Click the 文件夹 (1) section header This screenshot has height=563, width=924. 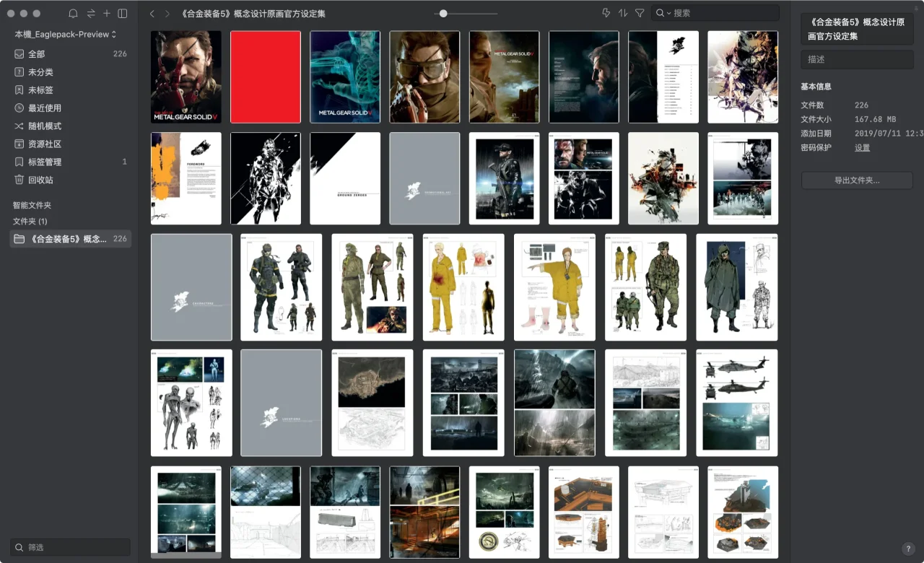click(30, 221)
